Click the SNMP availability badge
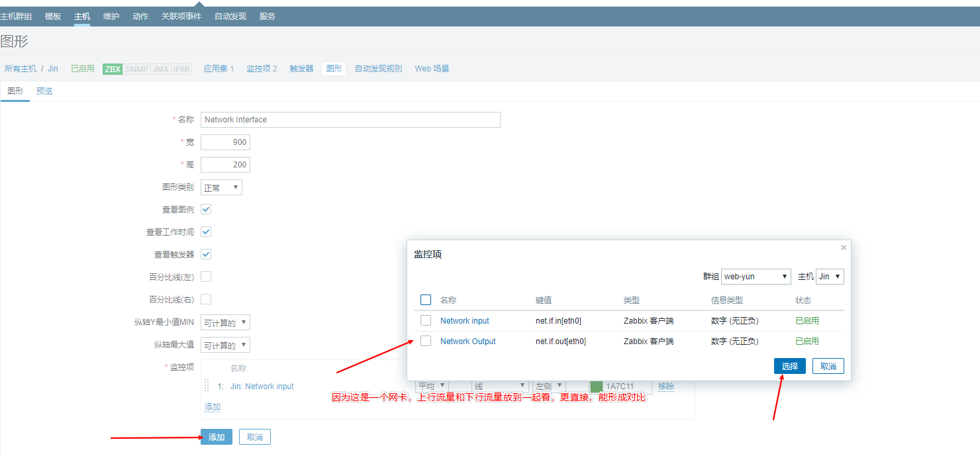Screen dimensions: 980x454 click(136, 69)
